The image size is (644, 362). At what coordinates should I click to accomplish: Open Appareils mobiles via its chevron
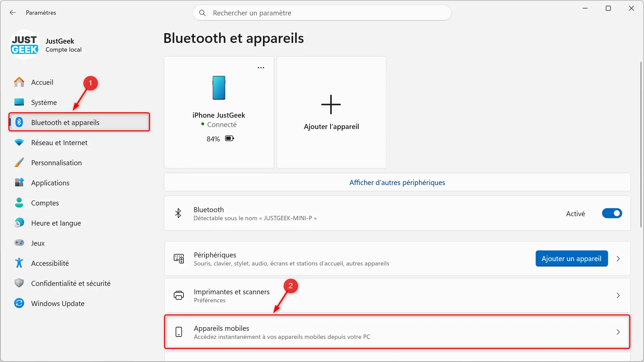(x=618, y=332)
